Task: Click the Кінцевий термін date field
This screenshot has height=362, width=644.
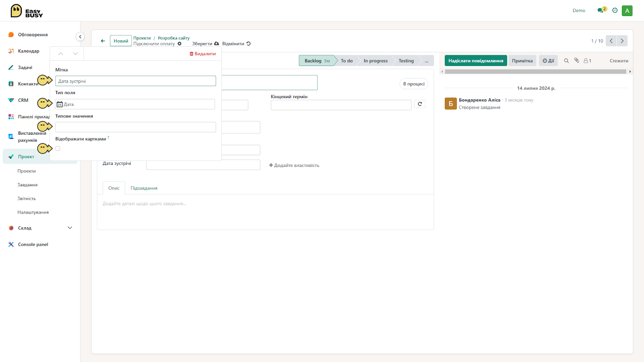Action: click(x=341, y=105)
